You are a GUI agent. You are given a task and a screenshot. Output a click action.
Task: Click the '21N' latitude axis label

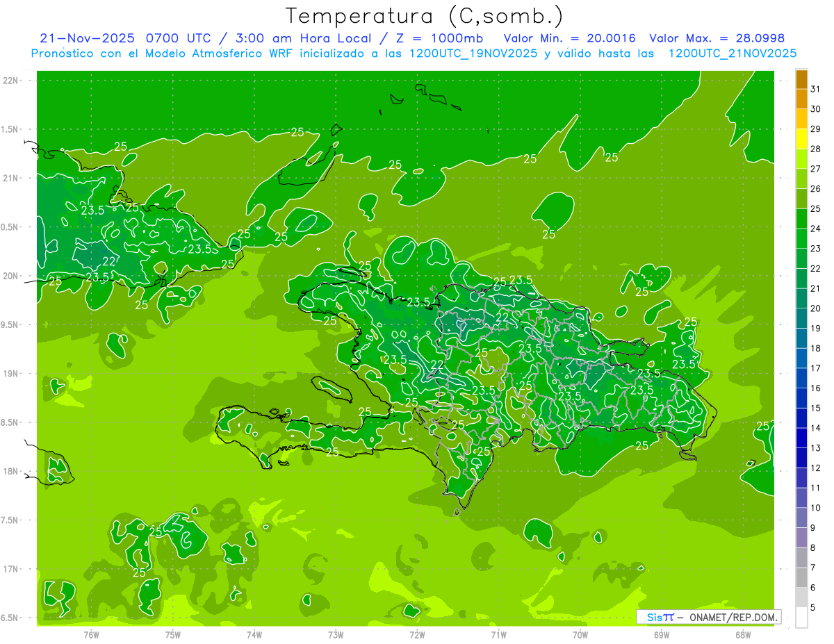click(11, 178)
